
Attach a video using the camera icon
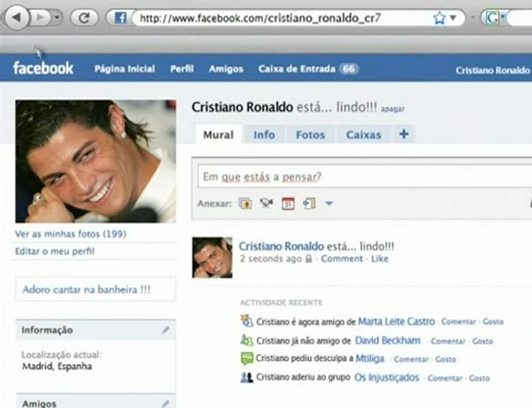click(266, 203)
